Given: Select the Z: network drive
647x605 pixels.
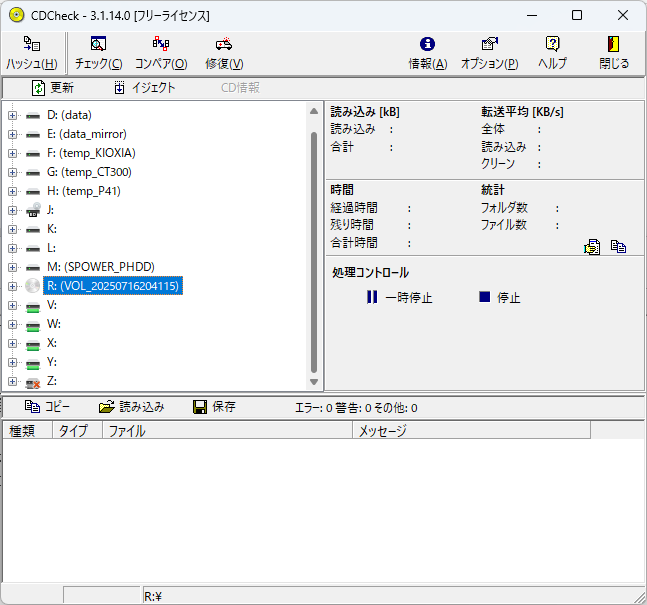Looking at the screenshot, I should coord(52,381).
